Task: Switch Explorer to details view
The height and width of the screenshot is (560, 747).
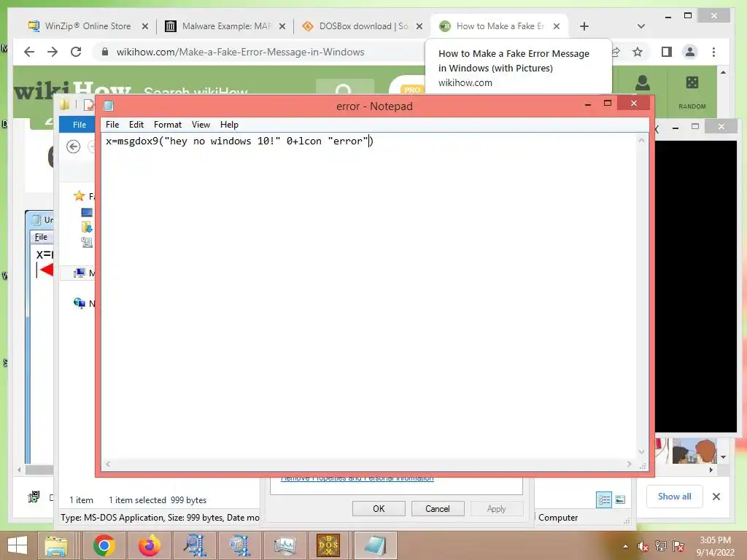Action: pyautogui.click(x=604, y=499)
